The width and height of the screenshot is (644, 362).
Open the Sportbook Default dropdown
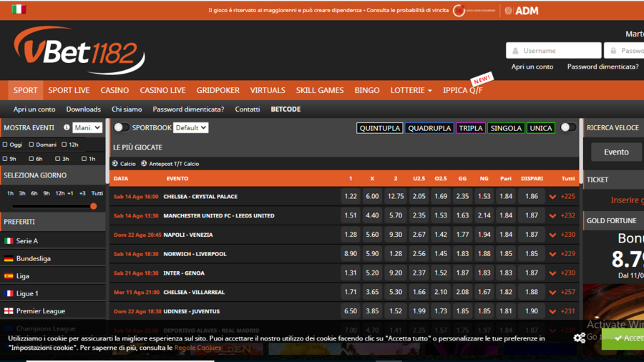(190, 127)
